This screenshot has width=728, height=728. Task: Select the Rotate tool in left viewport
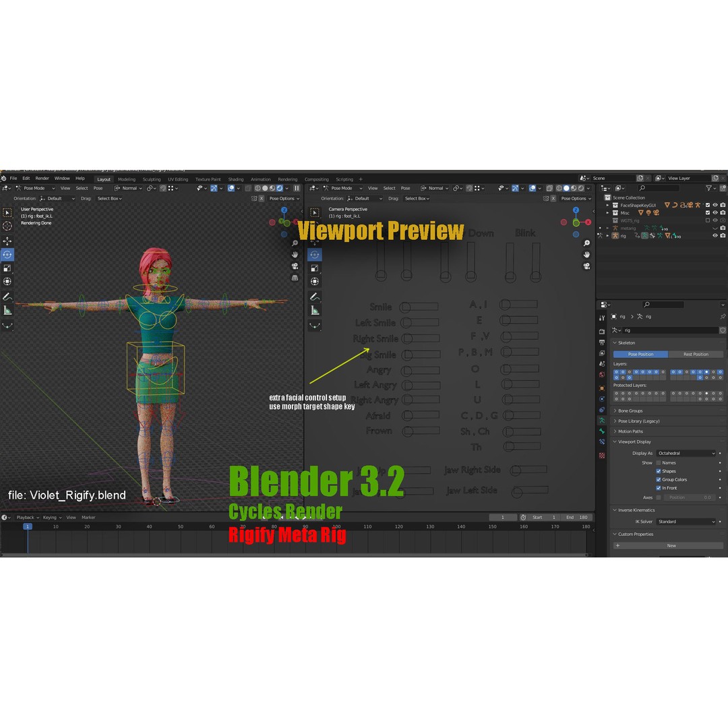coord(7,254)
